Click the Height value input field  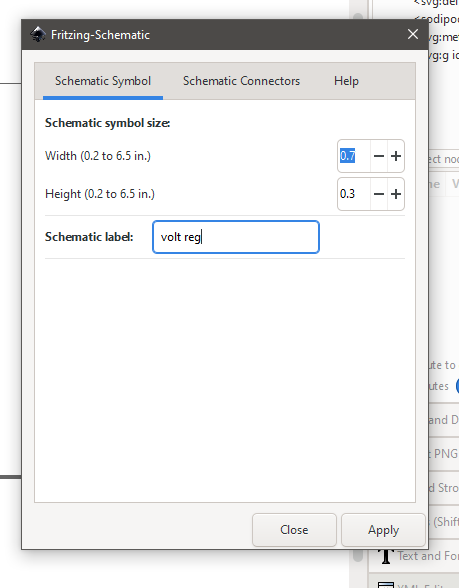(354, 194)
